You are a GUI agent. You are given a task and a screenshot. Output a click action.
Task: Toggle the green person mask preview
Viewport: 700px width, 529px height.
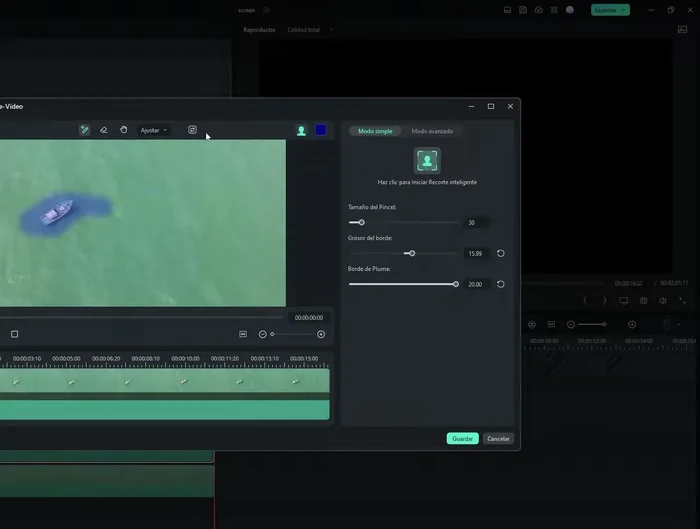[x=301, y=130]
